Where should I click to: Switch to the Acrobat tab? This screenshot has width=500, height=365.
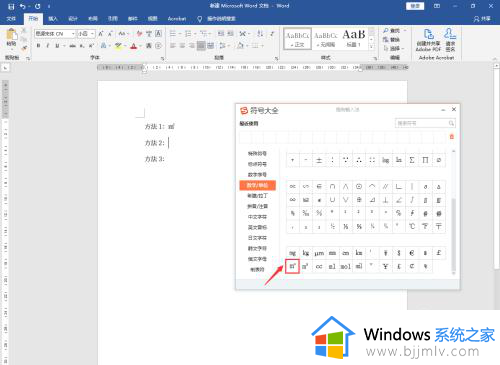177,19
